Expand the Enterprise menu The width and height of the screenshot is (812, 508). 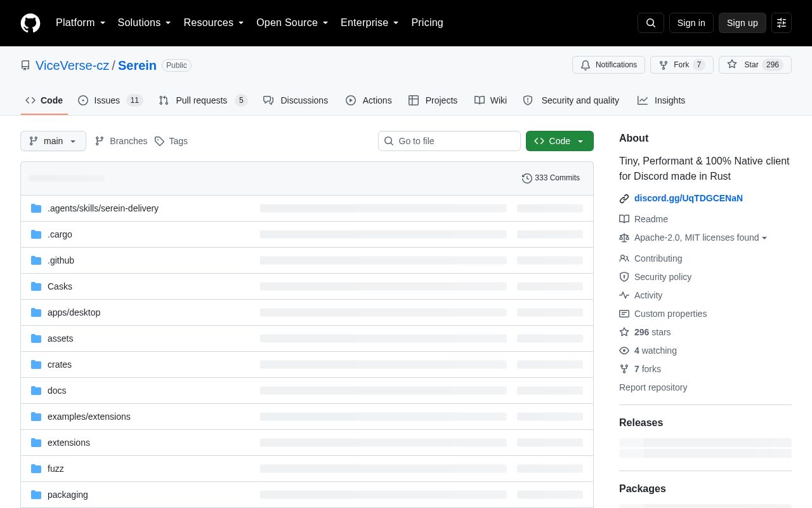[370, 23]
